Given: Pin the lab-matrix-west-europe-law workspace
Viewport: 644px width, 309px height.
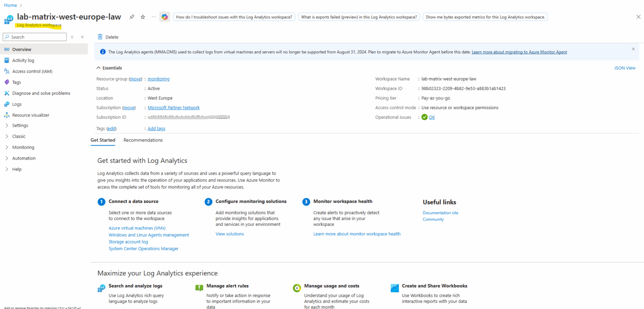Looking at the screenshot, I should click(132, 17).
